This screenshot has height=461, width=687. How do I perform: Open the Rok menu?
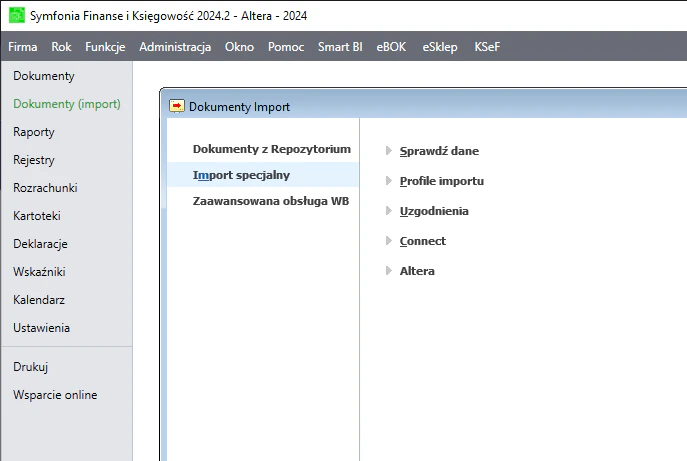61,46
